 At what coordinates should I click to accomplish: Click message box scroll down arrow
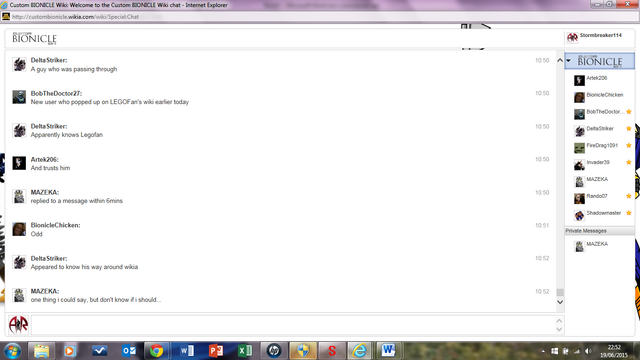tap(559, 329)
